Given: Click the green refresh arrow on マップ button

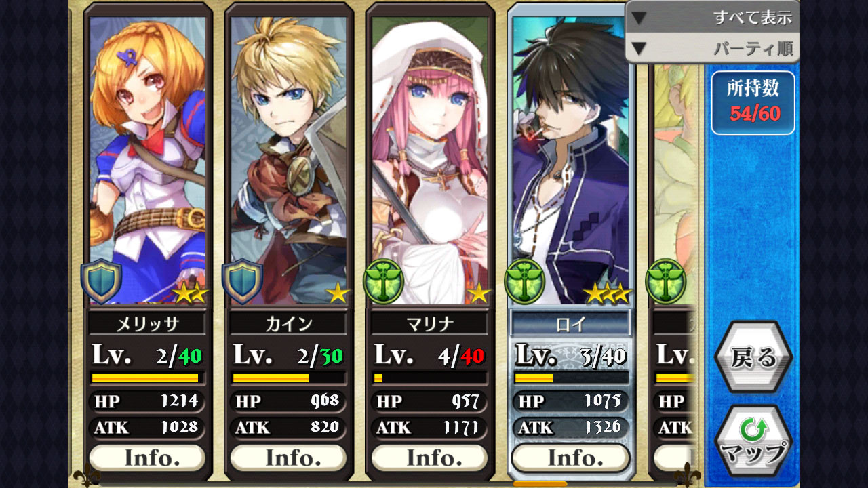Looking at the screenshot, I should (x=752, y=428).
